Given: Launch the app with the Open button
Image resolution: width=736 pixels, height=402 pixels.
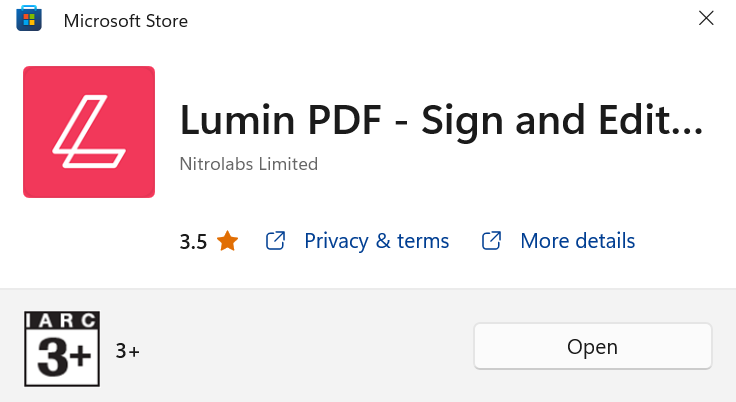Looking at the screenshot, I should pyautogui.click(x=592, y=347).
